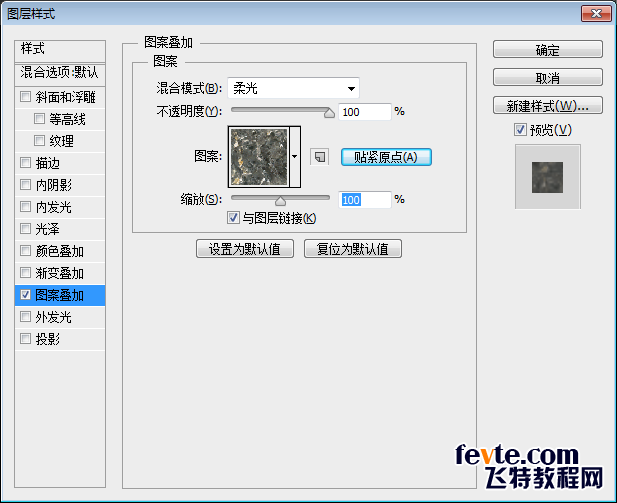Select the 内阴影 style entry
This screenshot has height=503, width=617.
coord(60,185)
